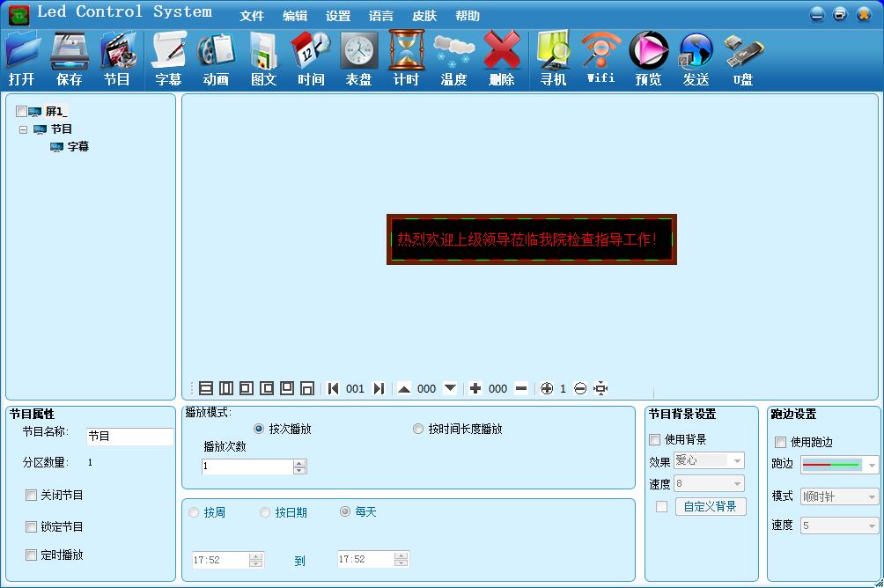Viewport: 884px width, 588px height.
Task: Collapse the 节目 tree node
Action: click(23, 129)
